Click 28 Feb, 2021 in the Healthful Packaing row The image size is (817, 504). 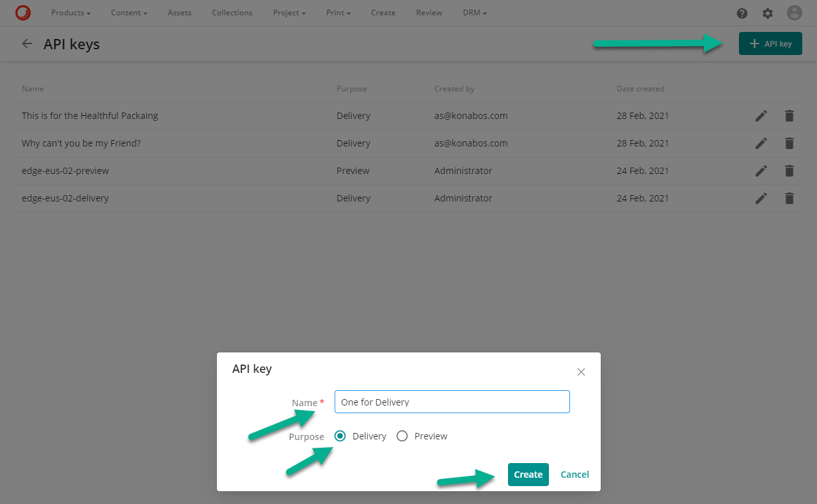coord(643,116)
